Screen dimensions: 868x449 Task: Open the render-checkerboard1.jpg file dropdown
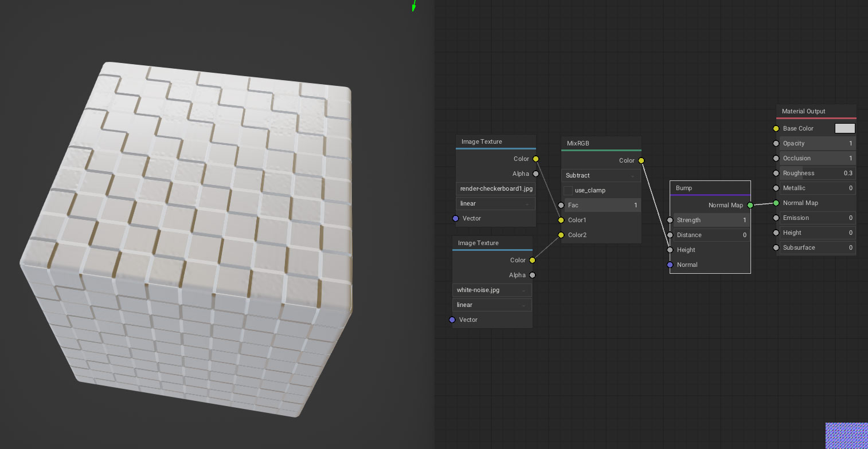point(495,188)
